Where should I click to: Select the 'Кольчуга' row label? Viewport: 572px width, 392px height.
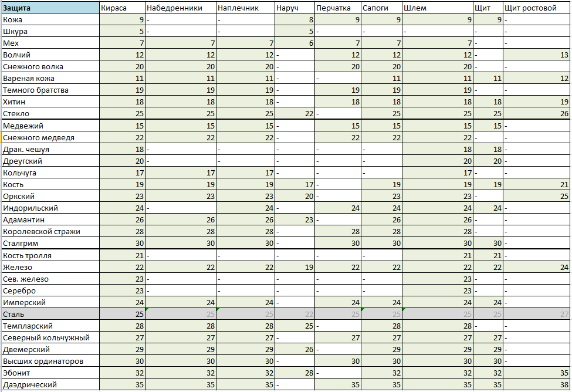50,173
